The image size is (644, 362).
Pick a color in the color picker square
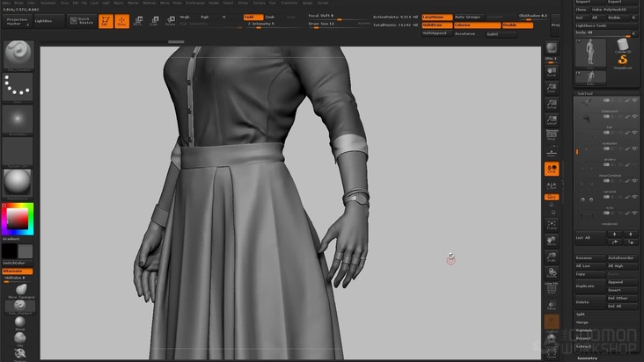(17, 218)
